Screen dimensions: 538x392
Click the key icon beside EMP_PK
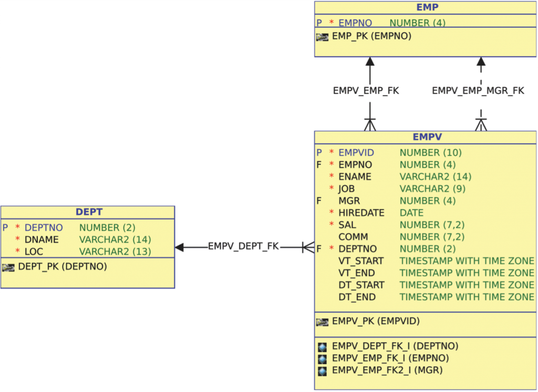point(322,37)
